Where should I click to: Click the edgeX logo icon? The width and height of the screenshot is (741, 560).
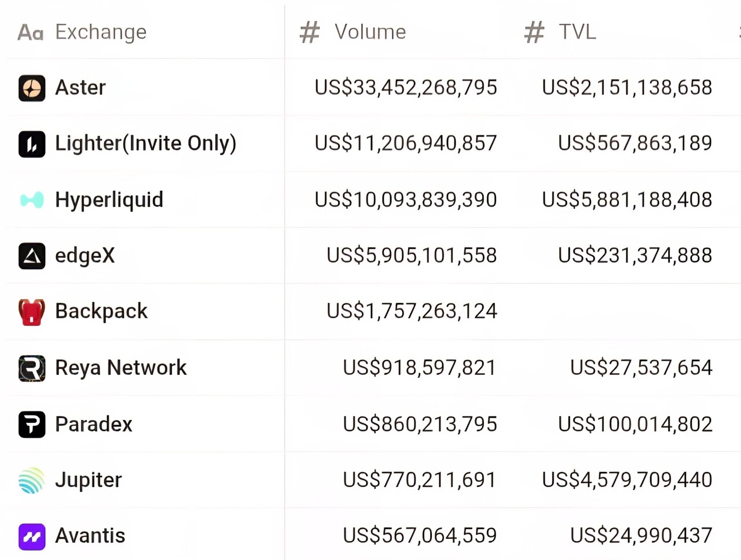tap(32, 256)
